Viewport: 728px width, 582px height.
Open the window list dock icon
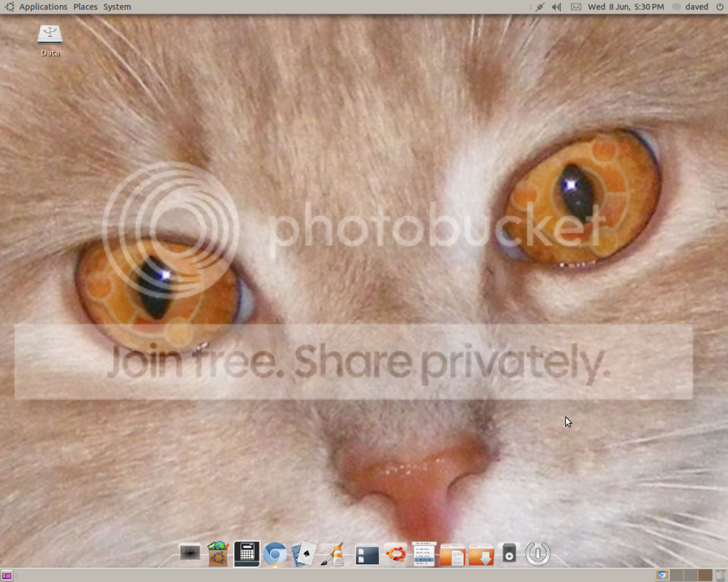[424, 554]
